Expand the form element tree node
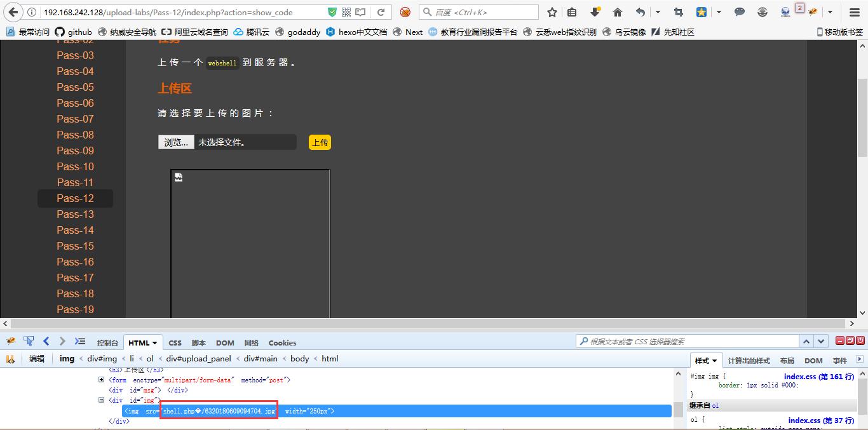 [101, 380]
